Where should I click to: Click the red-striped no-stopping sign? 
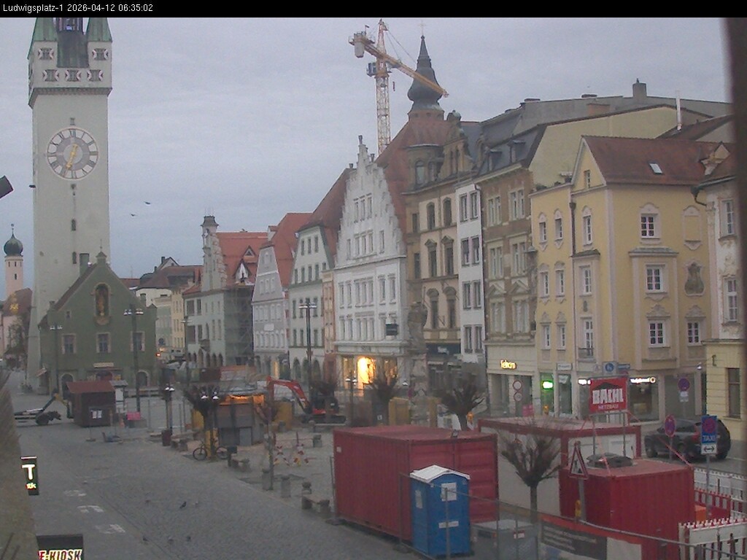670,424
